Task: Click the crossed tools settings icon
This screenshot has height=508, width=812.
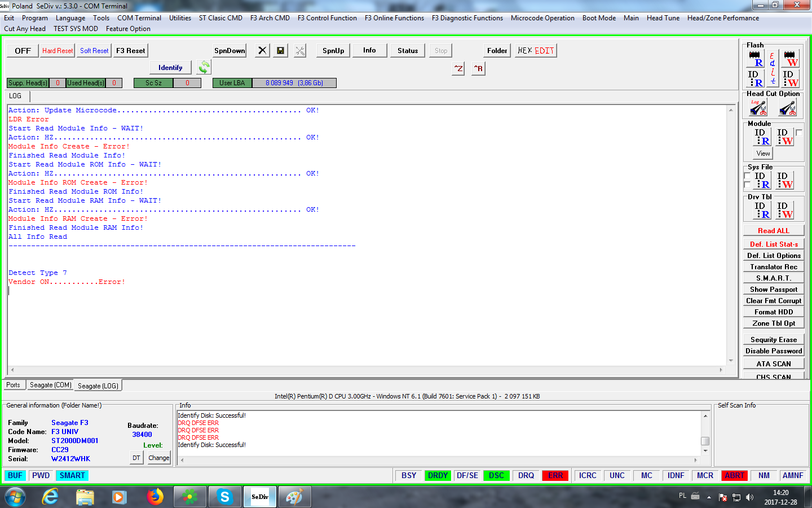Action: point(300,51)
